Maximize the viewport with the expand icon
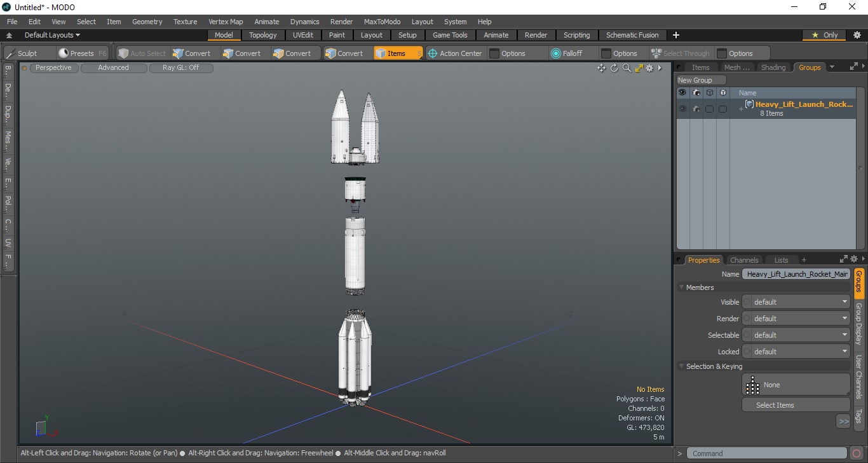Viewport: 868px width, 463px height. 639,68
